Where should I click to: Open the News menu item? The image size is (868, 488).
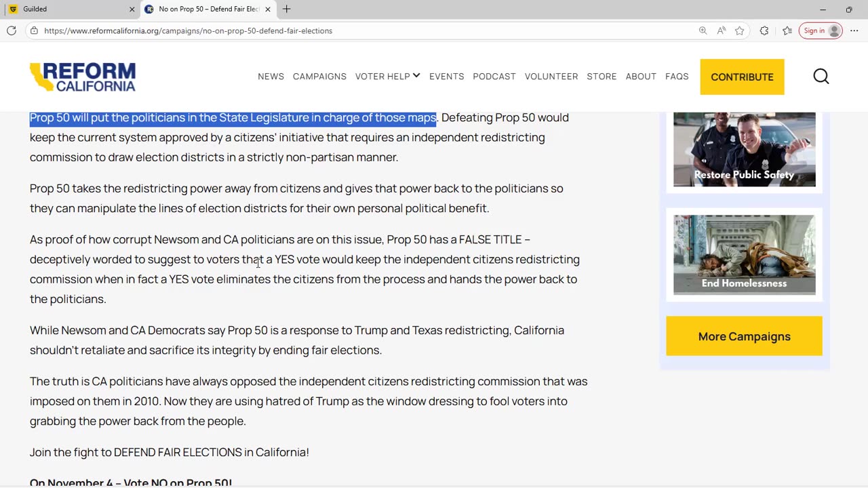pyautogui.click(x=271, y=77)
